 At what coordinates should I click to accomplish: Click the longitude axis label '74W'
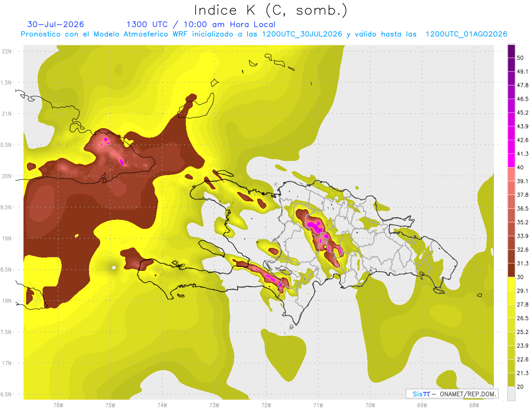(x=162, y=405)
